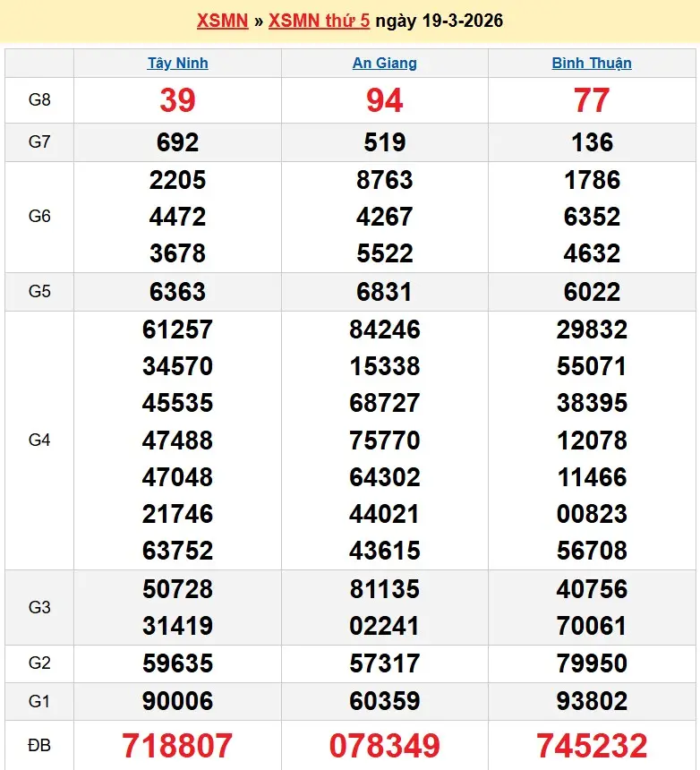
Task: Click Bình Thuận G3 number 70061
Action: [592, 626]
